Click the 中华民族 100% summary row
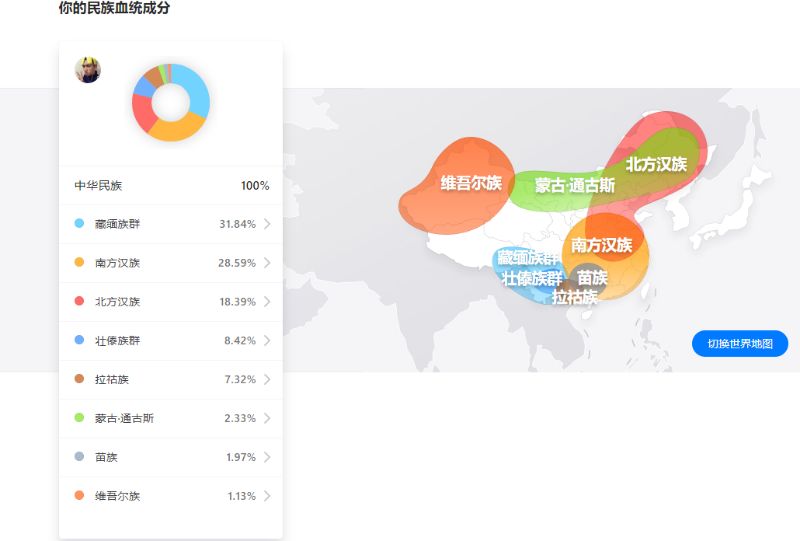The height and width of the screenshot is (541, 800). point(170,186)
